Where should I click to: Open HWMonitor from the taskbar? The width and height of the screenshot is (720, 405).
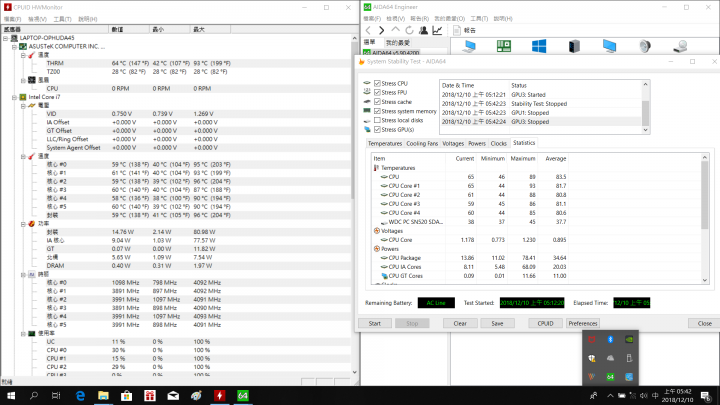coord(219,395)
